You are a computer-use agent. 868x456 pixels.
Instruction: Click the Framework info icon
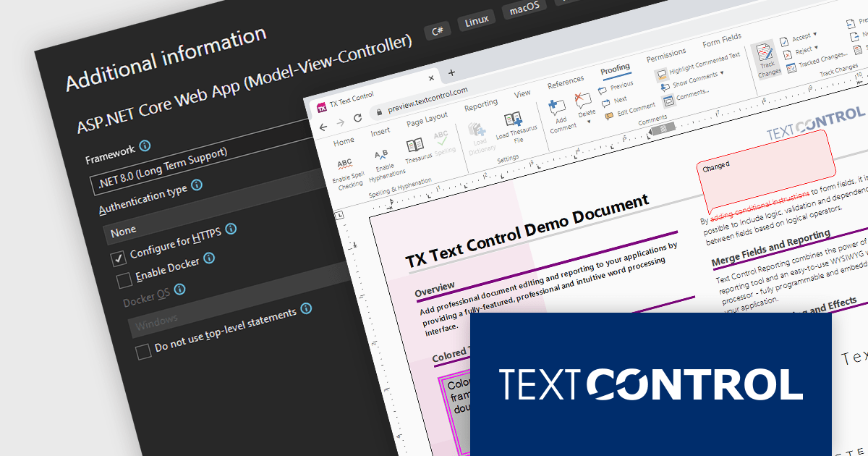tap(145, 145)
